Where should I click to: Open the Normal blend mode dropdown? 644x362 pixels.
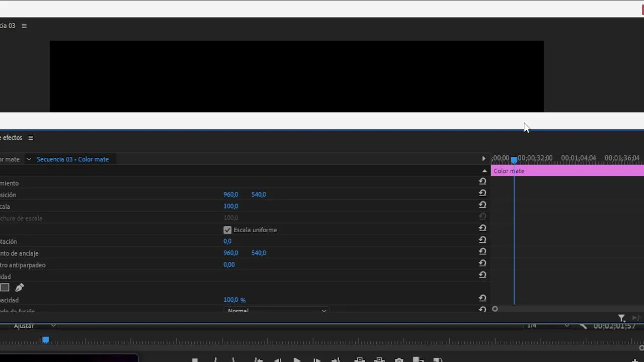click(x=276, y=310)
